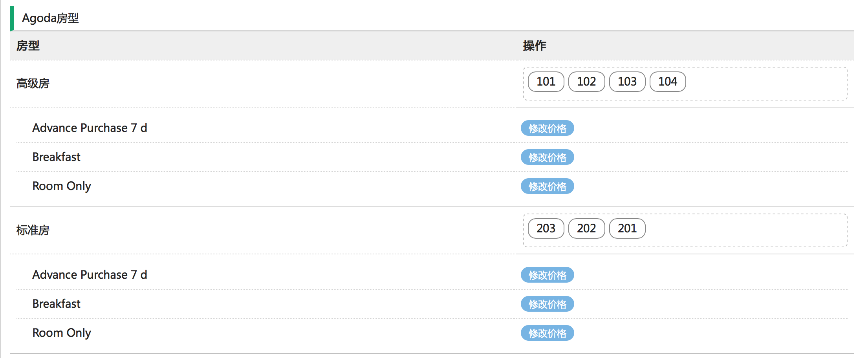Click 修改价格 for 标准房 Room Only

547,333
